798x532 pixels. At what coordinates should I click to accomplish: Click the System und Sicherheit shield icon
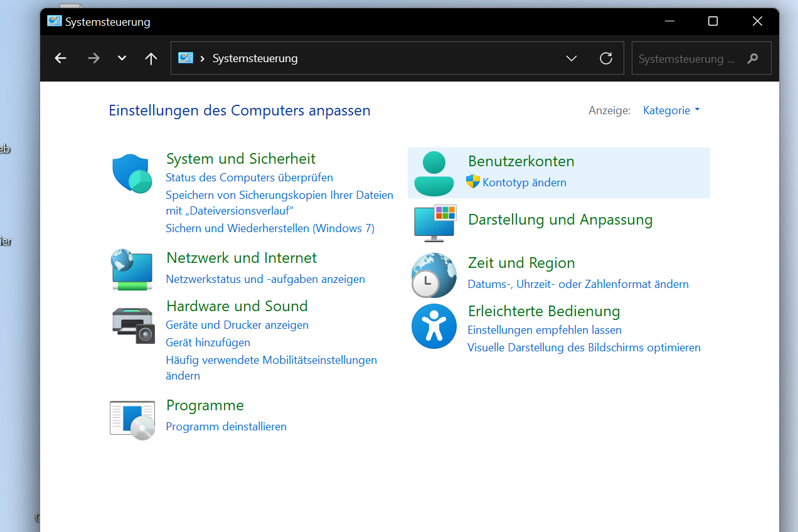point(132,174)
